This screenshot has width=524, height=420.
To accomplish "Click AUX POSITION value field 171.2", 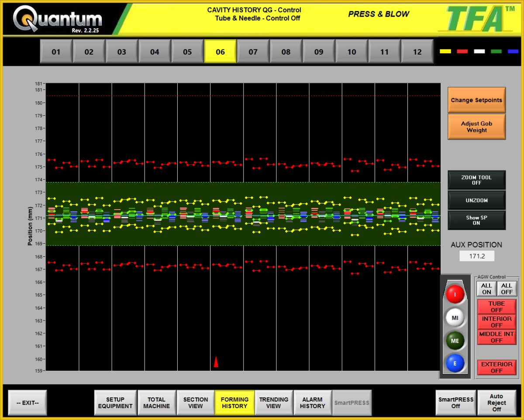I will (x=477, y=256).
